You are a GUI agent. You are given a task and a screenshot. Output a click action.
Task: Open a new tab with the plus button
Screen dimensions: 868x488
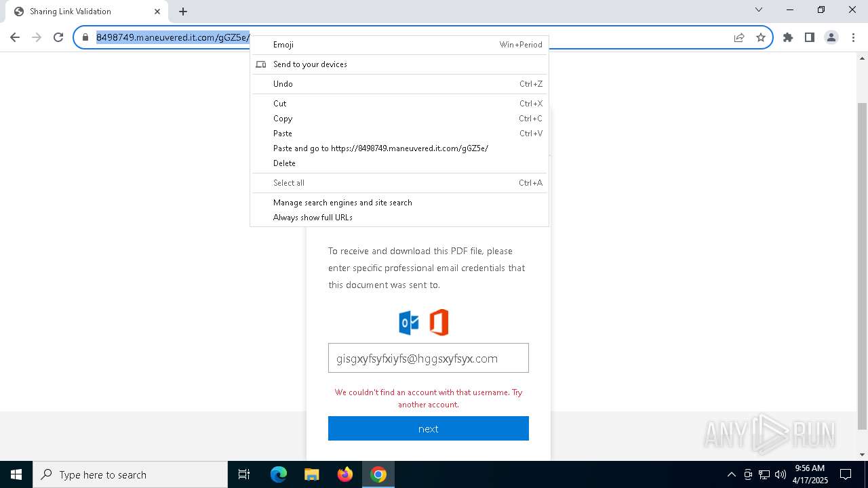[x=183, y=12]
